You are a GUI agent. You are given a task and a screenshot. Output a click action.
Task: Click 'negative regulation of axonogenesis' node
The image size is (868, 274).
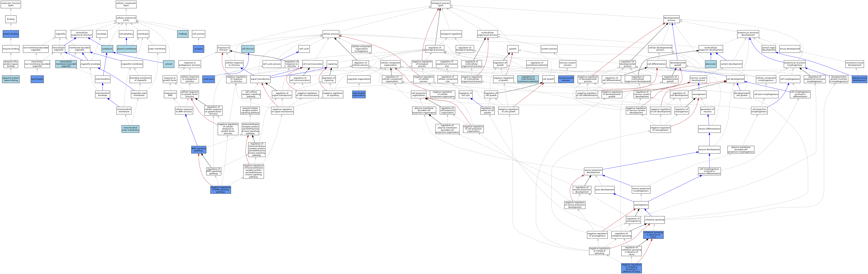click(x=597, y=235)
